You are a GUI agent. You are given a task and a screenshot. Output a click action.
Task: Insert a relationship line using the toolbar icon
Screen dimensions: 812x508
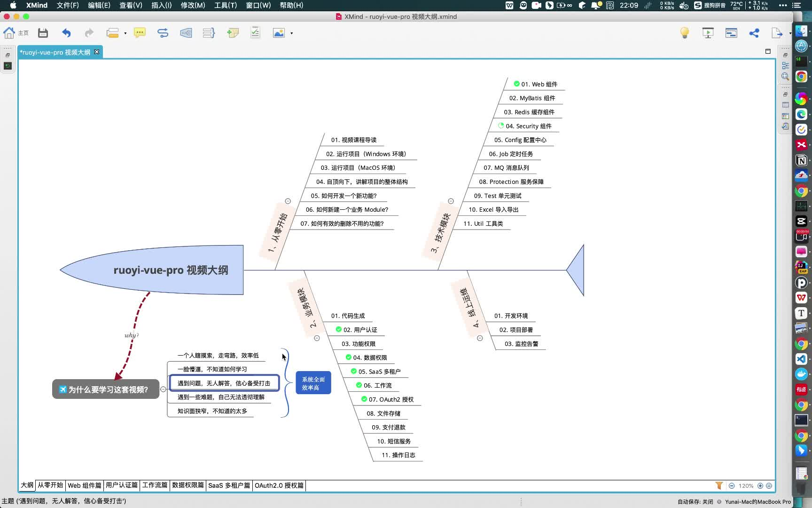click(163, 33)
